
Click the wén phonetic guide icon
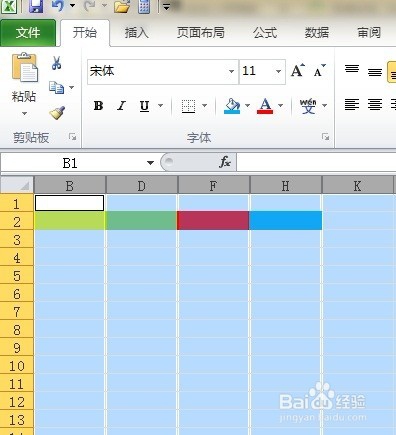click(x=308, y=106)
